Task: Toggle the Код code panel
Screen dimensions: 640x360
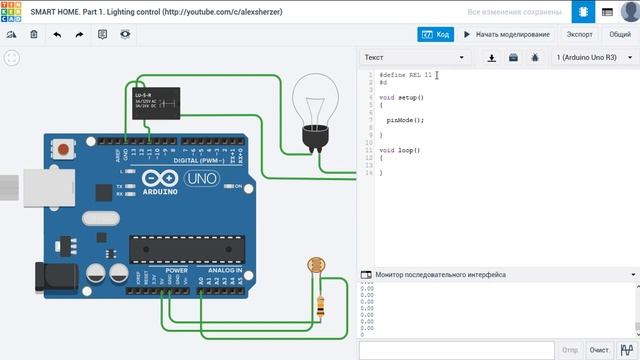Action: pos(435,35)
